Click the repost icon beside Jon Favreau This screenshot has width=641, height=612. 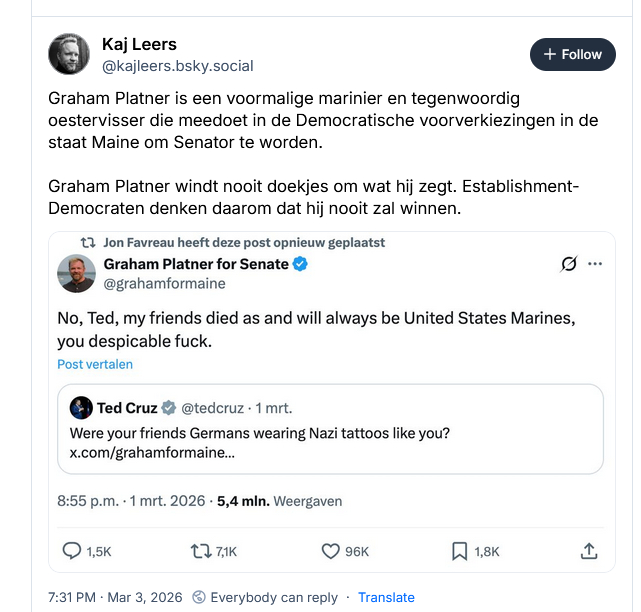coord(89,243)
